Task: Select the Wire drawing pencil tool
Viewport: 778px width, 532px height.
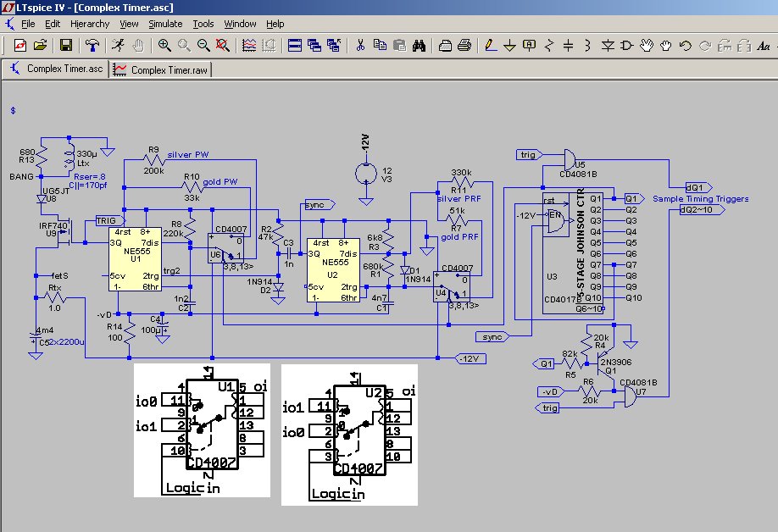Action: click(x=491, y=46)
